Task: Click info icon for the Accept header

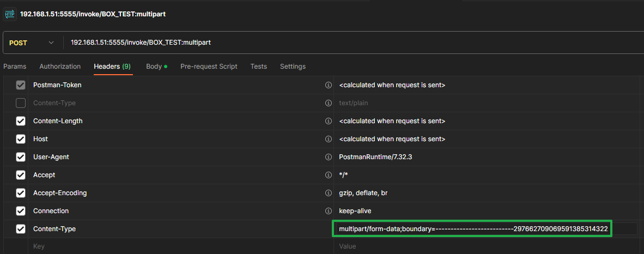Action: pos(328,175)
